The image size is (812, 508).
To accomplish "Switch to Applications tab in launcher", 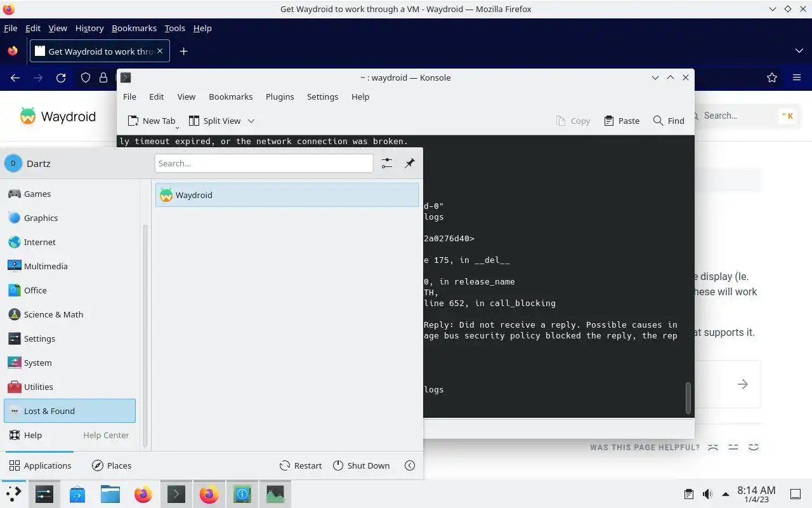I will pyautogui.click(x=40, y=465).
